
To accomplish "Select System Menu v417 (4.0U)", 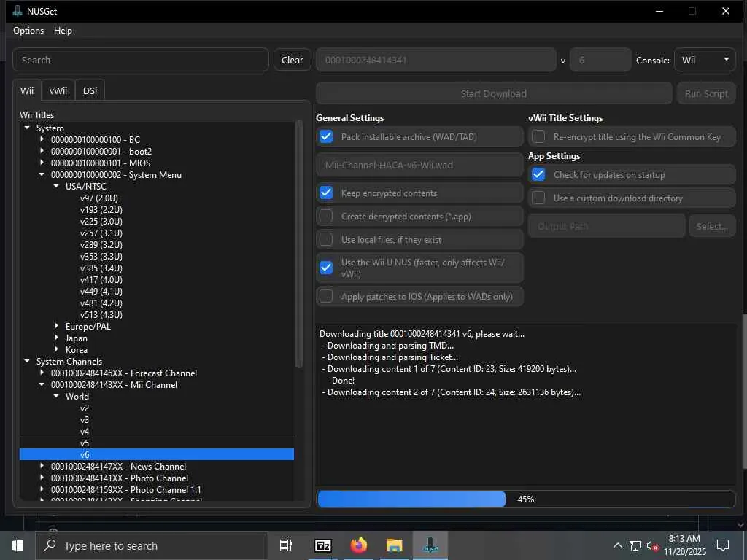I will pyautogui.click(x=101, y=279).
